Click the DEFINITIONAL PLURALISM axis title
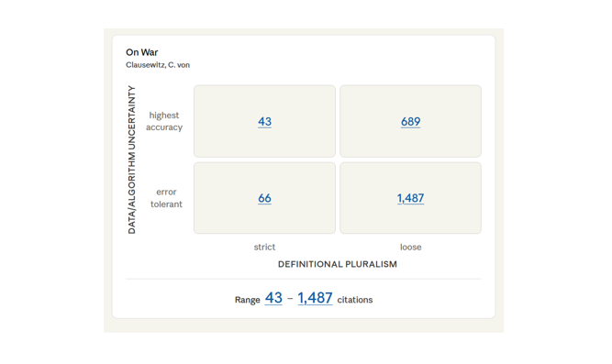The width and height of the screenshot is (612, 364). coord(338,264)
